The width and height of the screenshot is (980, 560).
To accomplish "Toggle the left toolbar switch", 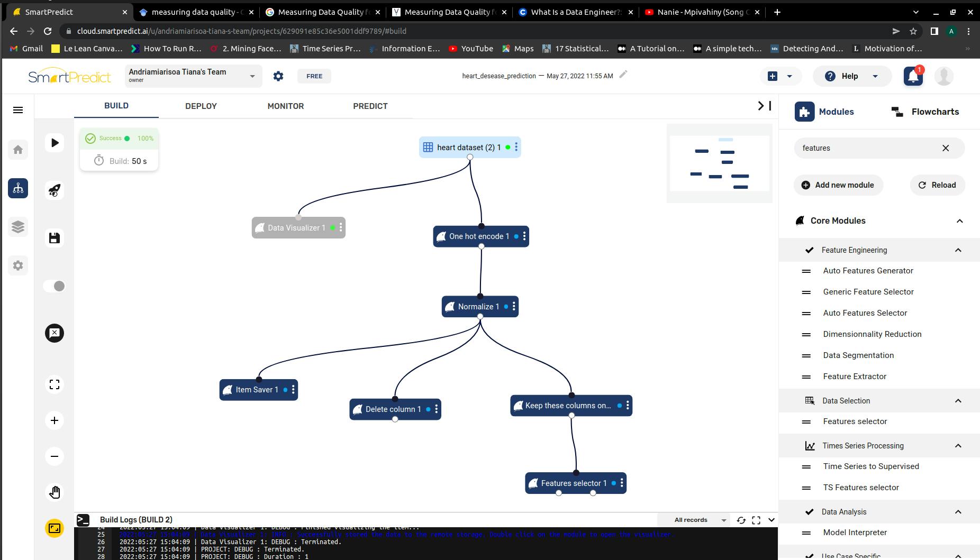I will click(x=55, y=286).
